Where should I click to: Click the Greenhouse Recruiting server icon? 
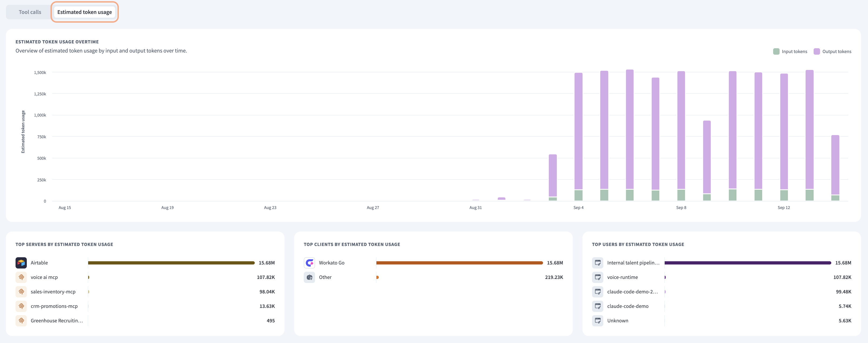click(21, 321)
